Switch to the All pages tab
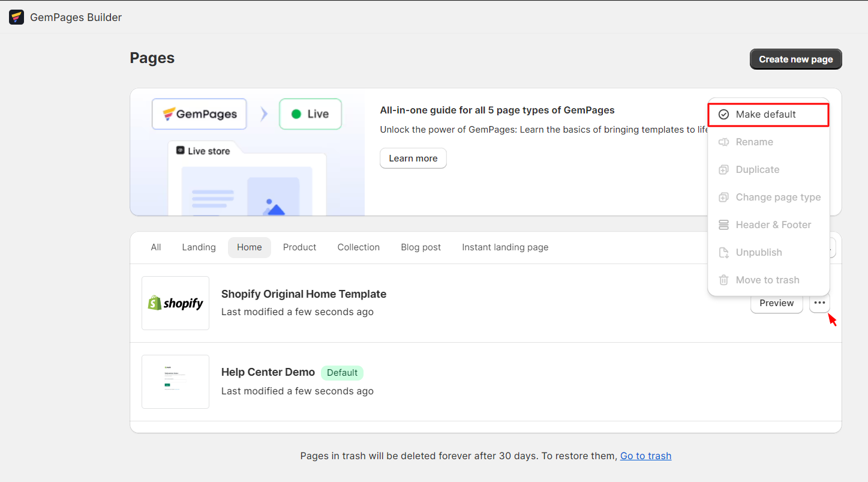 click(x=155, y=247)
